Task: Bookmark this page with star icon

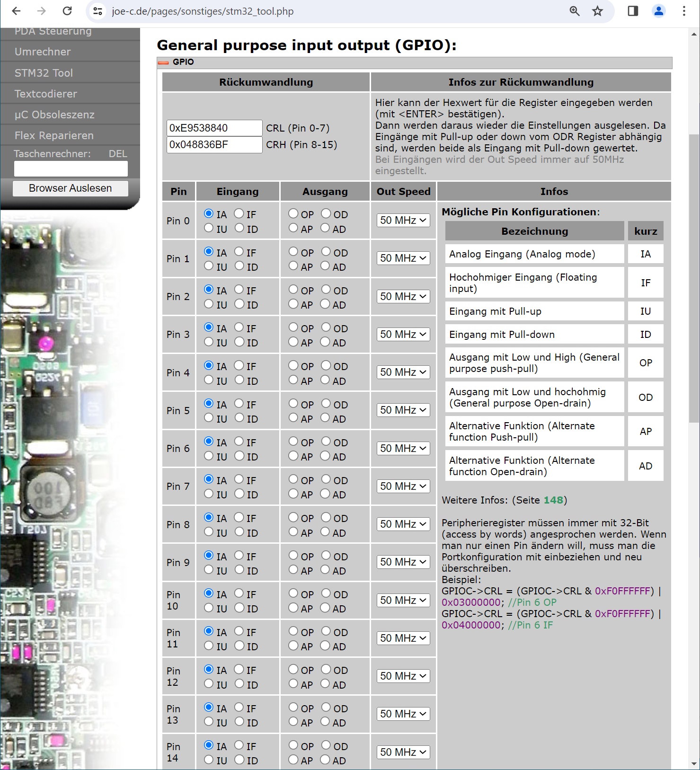Action: (597, 11)
